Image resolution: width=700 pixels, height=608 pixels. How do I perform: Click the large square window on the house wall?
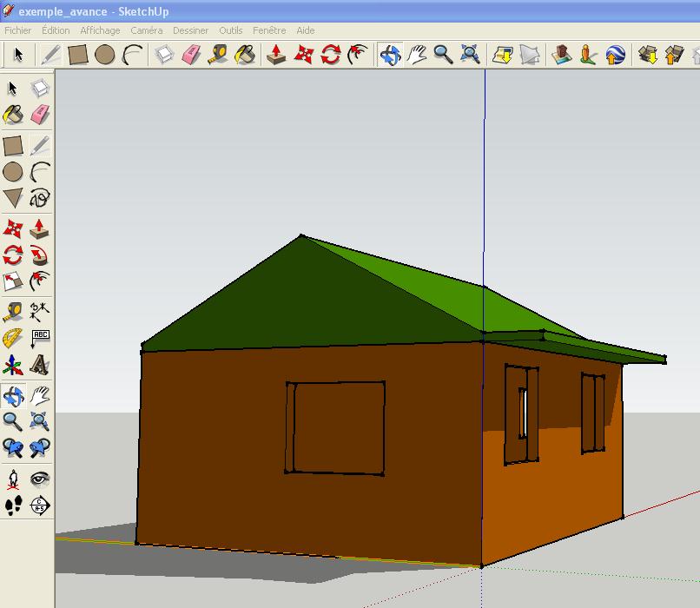tap(339, 427)
